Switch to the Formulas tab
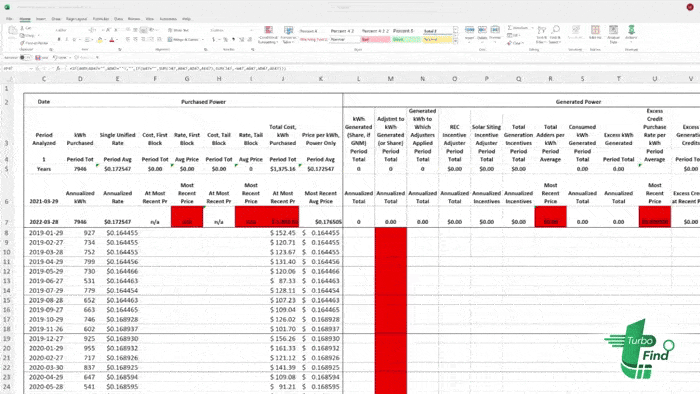This screenshot has height=394, width=700. coord(101,19)
